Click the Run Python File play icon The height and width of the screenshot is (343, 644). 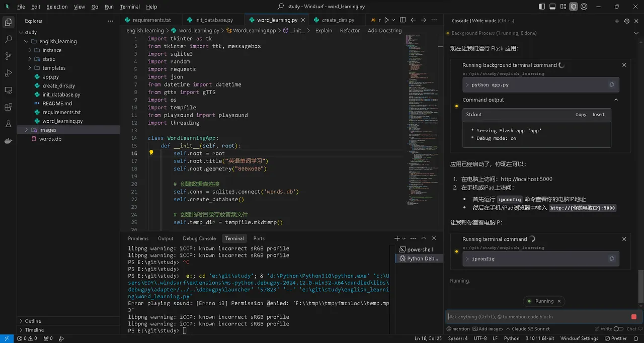pos(386,20)
